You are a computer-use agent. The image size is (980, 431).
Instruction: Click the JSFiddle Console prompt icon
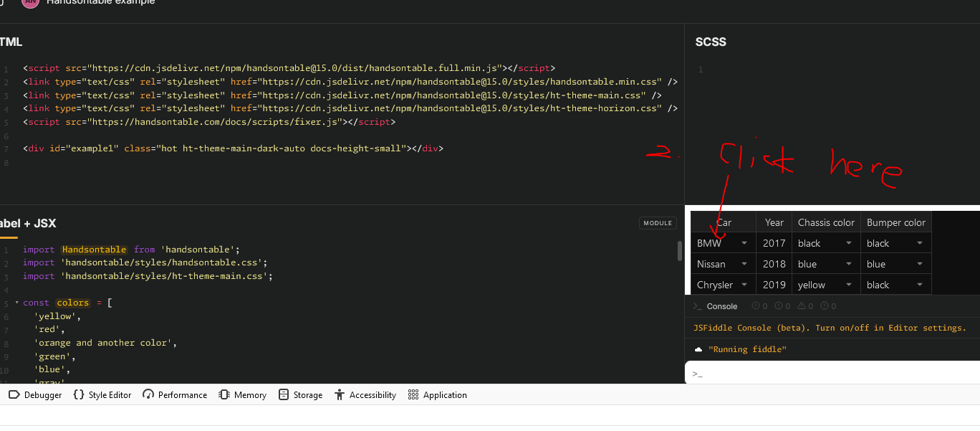coord(697,306)
